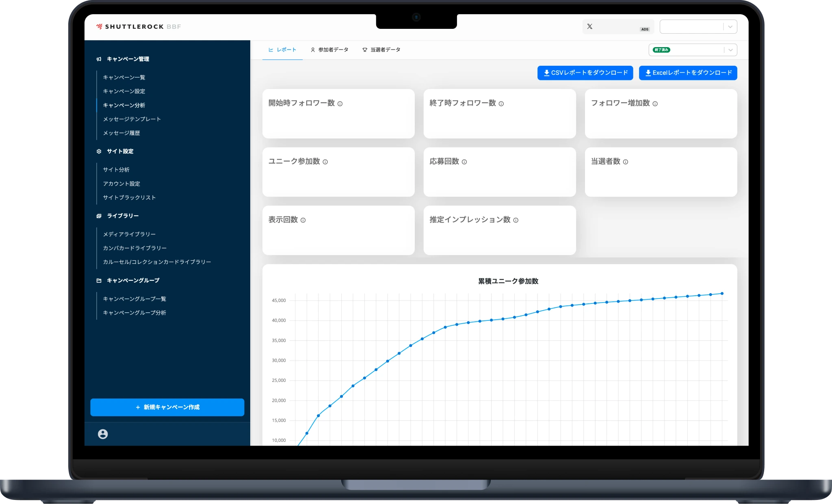This screenshot has width=832, height=504.
Task: Click info icon beside 当選者数
Action: (x=626, y=162)
